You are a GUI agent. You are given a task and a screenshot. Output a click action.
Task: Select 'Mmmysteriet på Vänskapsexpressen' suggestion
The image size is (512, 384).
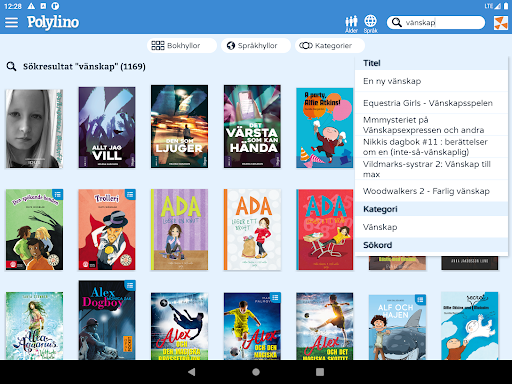pos(431,125)
